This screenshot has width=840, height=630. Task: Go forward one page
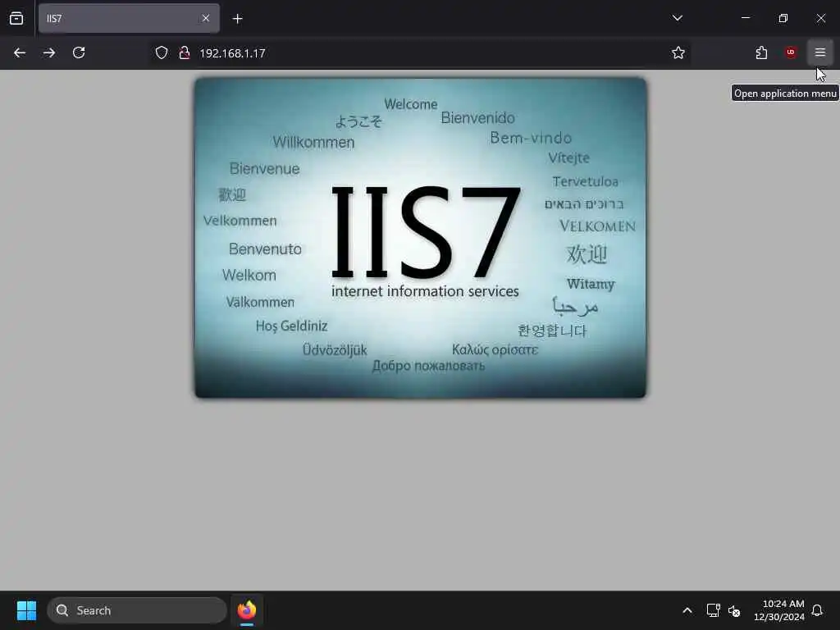pyautogui.click(x=49, y=52)
